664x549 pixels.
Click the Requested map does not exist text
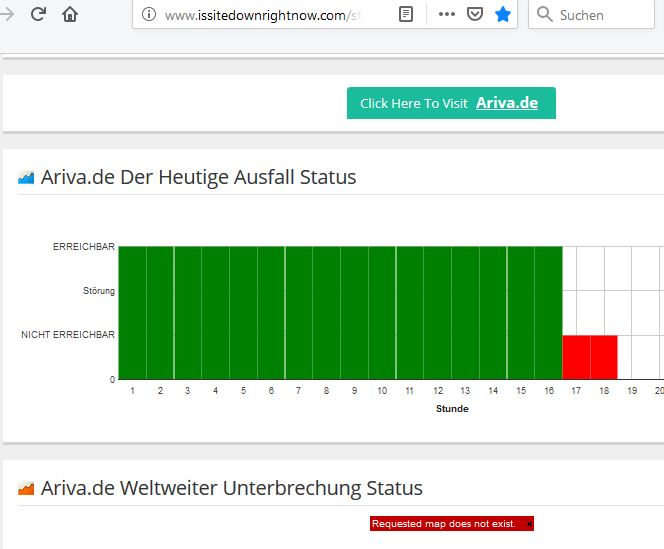point(444,524)
